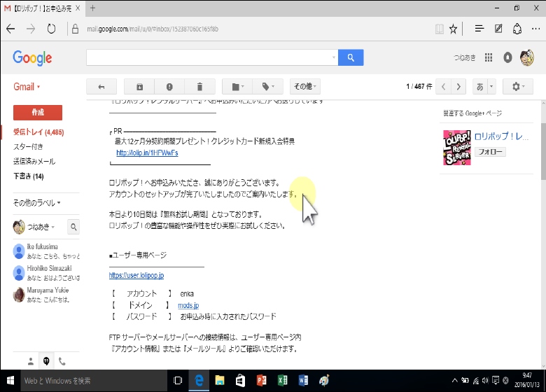Open スター付き starred folder
The width and height of the screenshot is (546, 392).
click(x=28, y=146)
